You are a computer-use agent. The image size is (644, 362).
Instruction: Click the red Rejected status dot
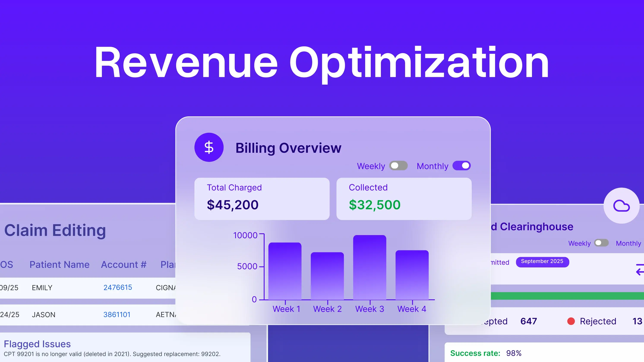[x=571, y=321]
